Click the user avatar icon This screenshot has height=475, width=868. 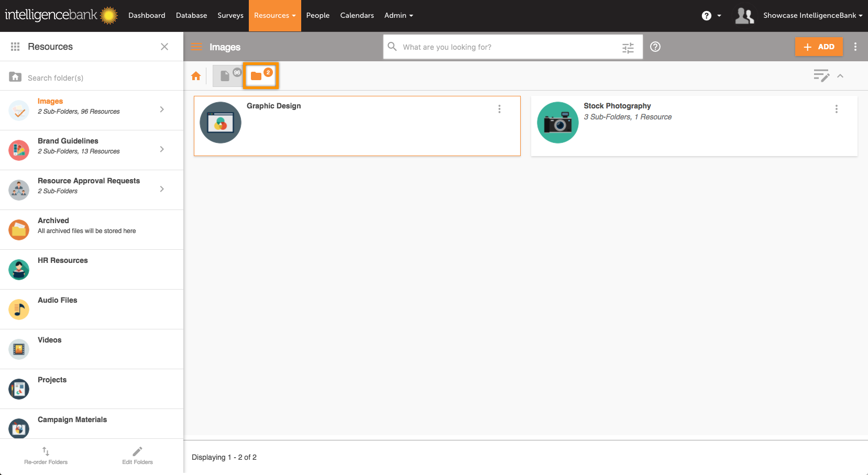(744, 16)
